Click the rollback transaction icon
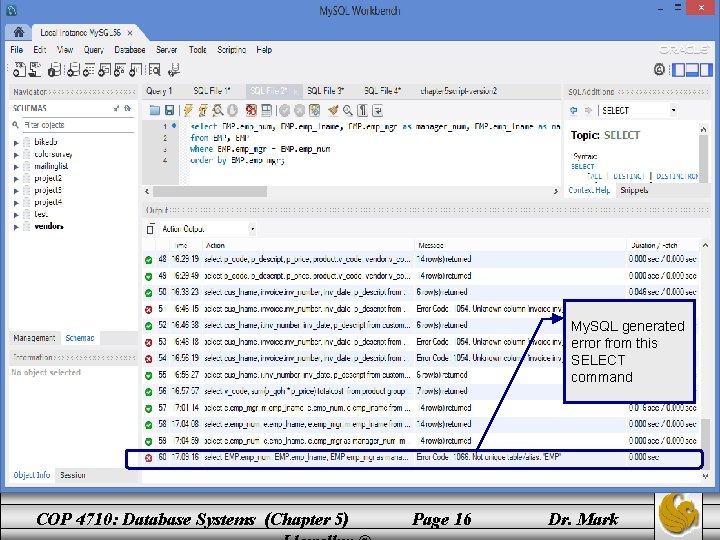 (x=299, y=110)
